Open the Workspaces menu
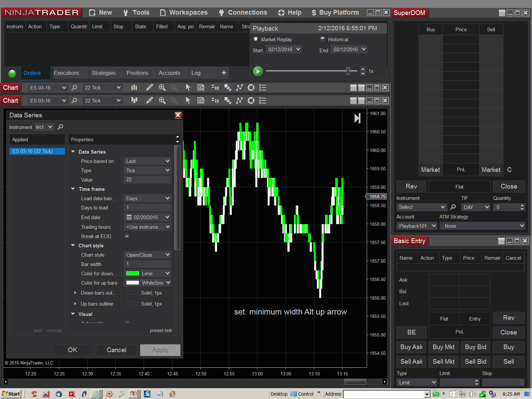Image resolution: width=532 pixels, height=399 pixels. 184,13
